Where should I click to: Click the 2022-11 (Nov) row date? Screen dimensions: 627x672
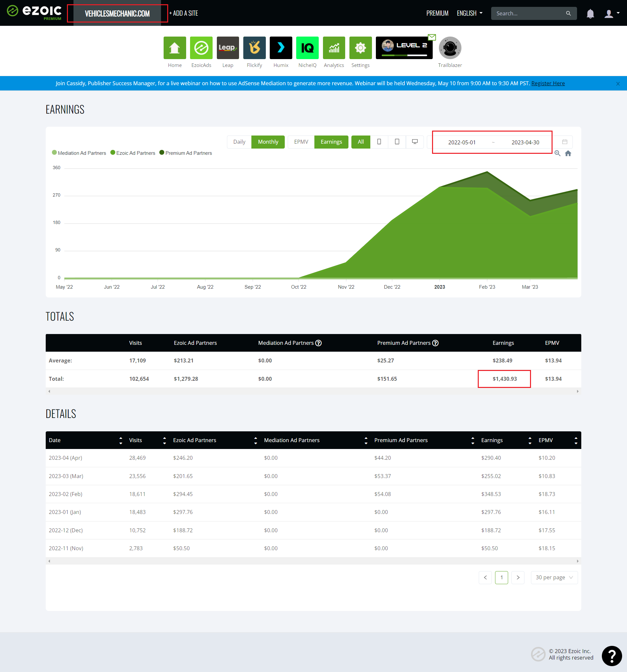tap(66, 549)
